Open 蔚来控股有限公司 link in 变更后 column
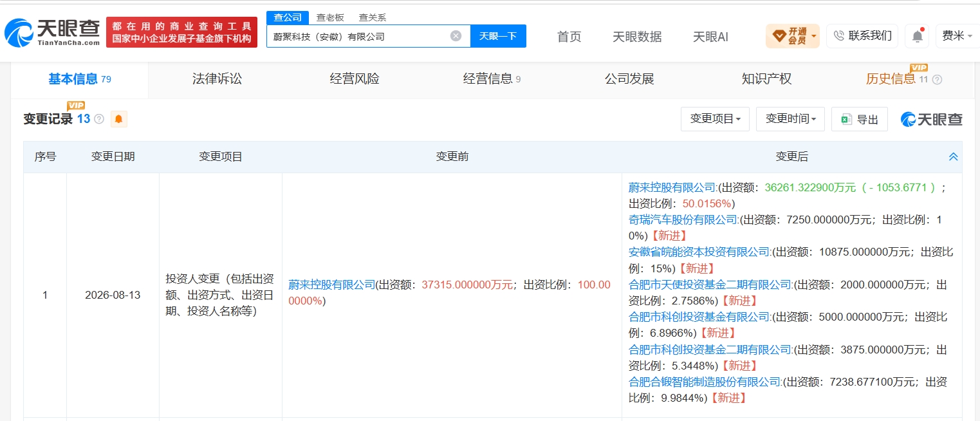 [x=672, y=187]
